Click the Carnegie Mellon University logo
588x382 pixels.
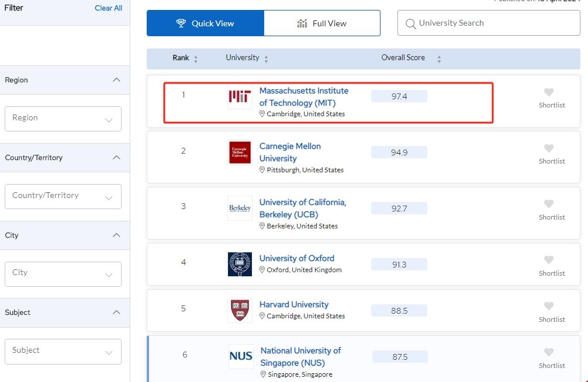(240, 152)
